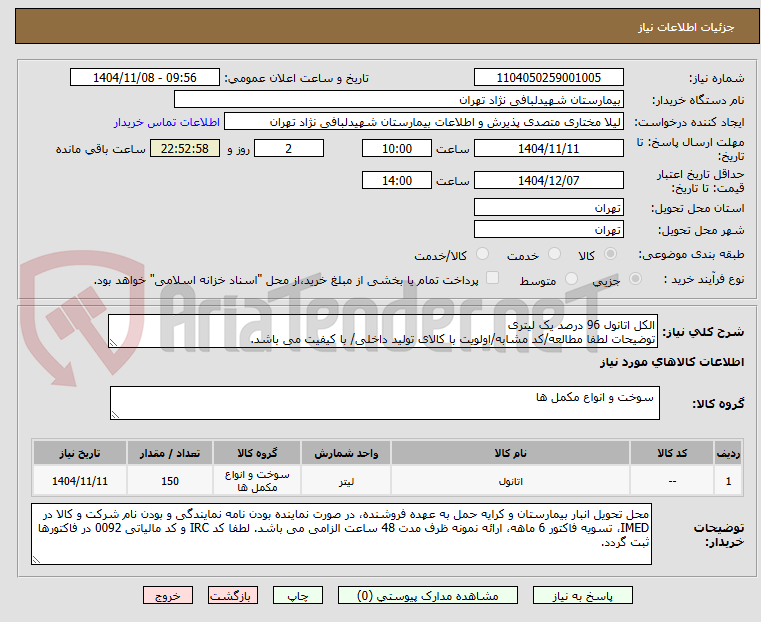Select the جزیی purchase type radio
Viewport: 761px width, 622px height.
click(635, 279)
